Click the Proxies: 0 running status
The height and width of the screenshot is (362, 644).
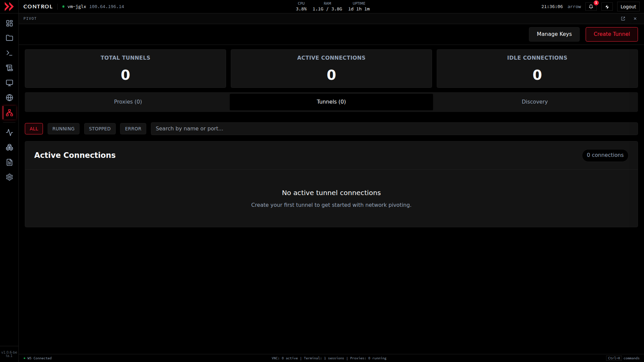[368, 358]
